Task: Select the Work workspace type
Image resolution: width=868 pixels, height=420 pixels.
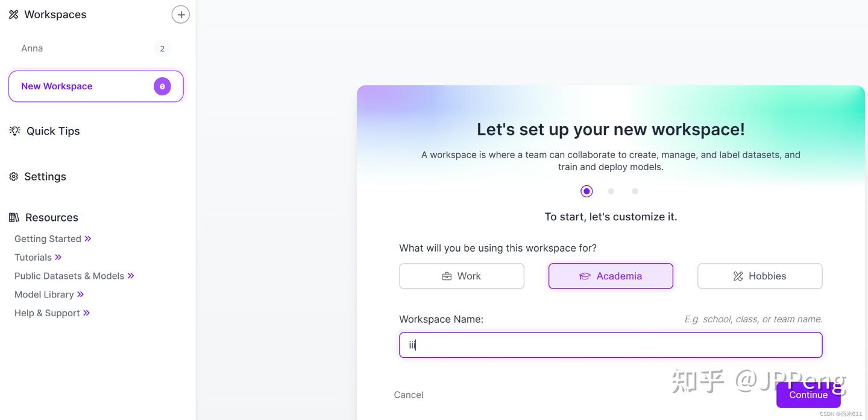Action: [462, 276]
